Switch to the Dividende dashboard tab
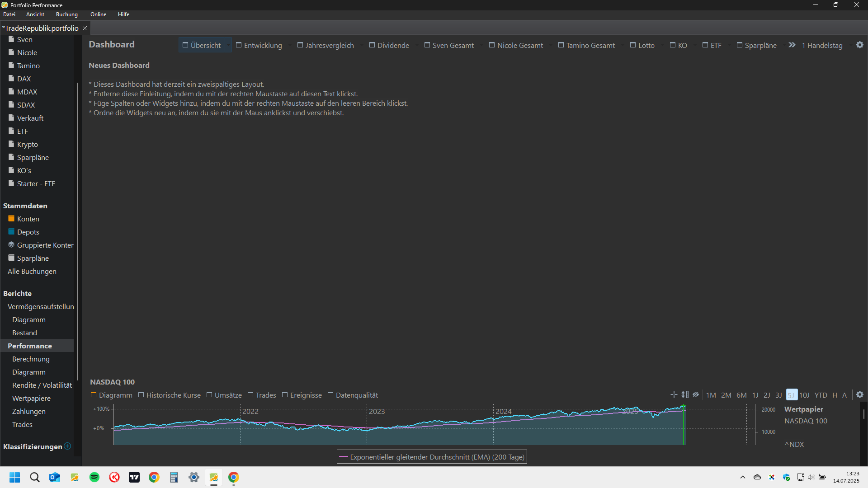This screenshot has height=488, width=868. point(389,45)
